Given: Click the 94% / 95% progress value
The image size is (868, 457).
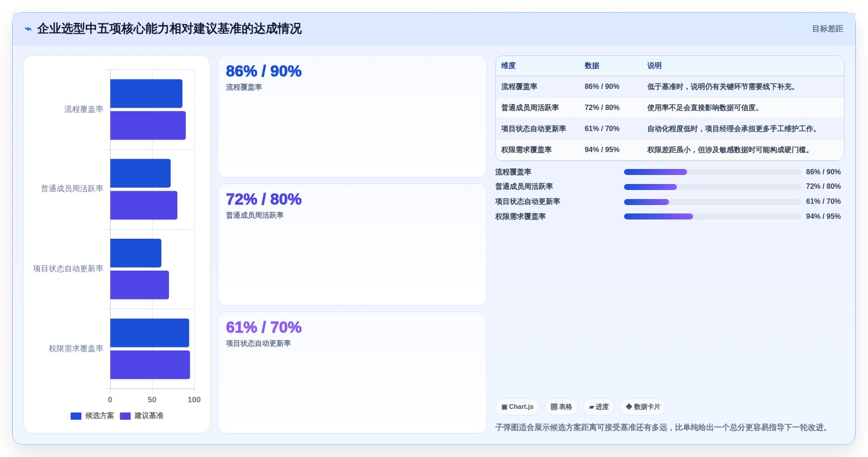Looking at the screenshot, I should [824, 216].
